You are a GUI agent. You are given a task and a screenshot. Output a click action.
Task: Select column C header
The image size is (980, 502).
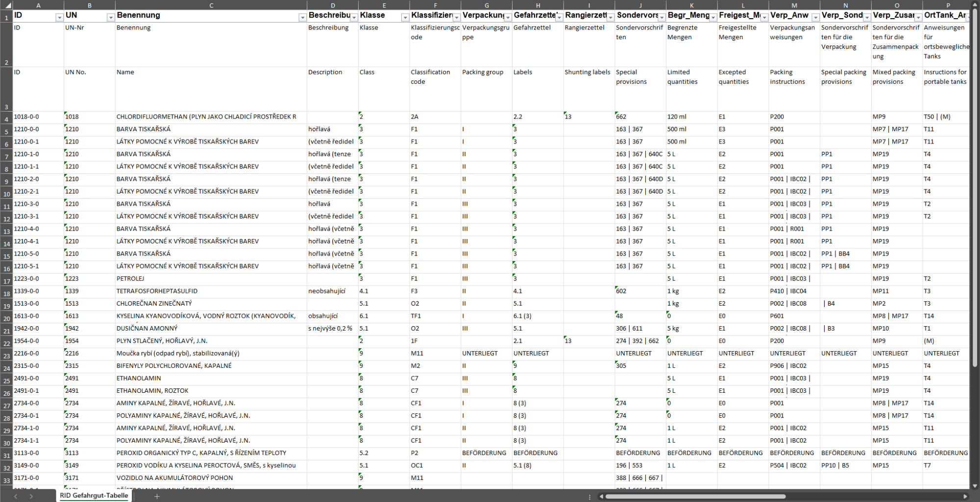[211, 5]
